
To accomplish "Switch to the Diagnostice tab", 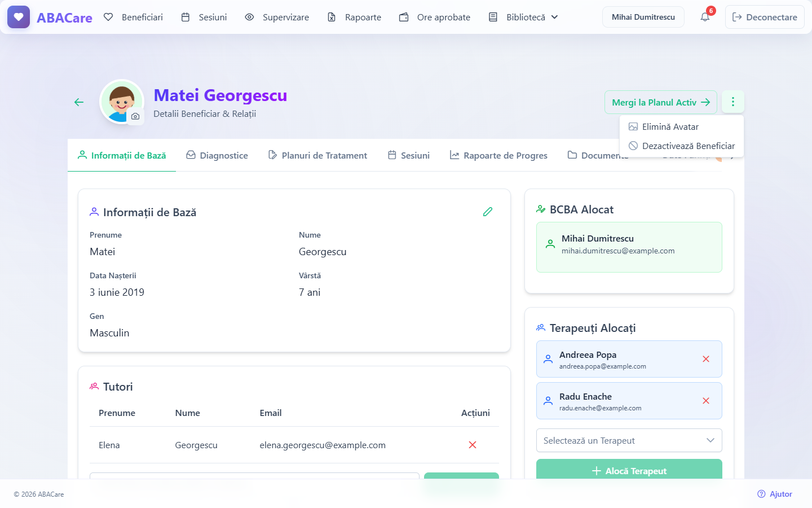I will pos(217,155).
